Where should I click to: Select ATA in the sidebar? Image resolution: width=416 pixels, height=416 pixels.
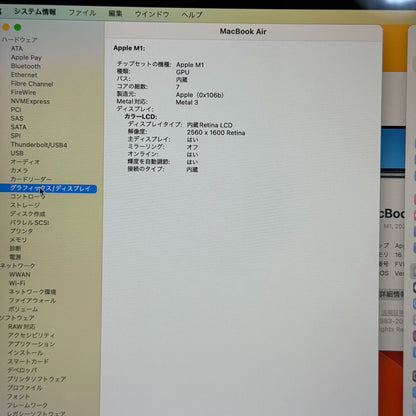pos(17,49)
